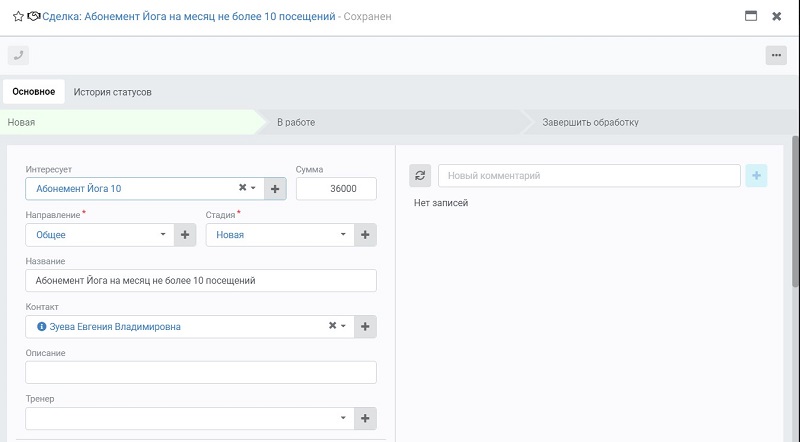
Task: Expand the Контакт dropdown arrow
Action: [343, 326]
